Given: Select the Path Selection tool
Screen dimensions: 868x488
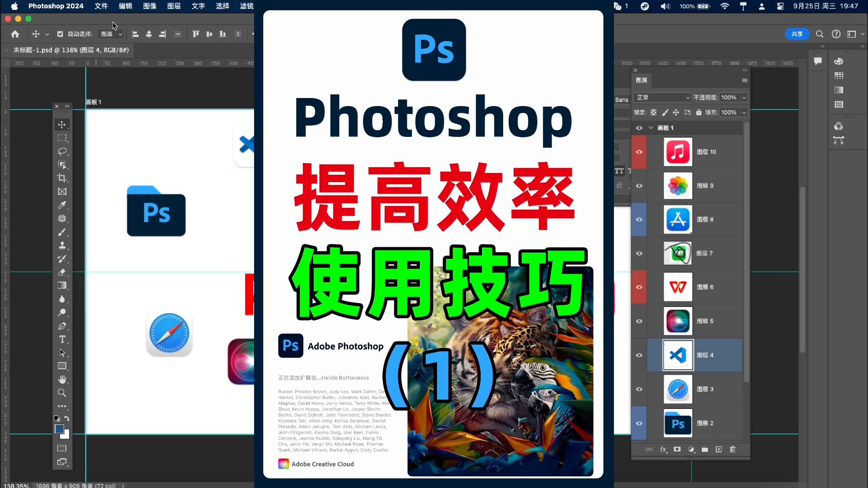Looking at the screenshot, I should click(62, 353).
